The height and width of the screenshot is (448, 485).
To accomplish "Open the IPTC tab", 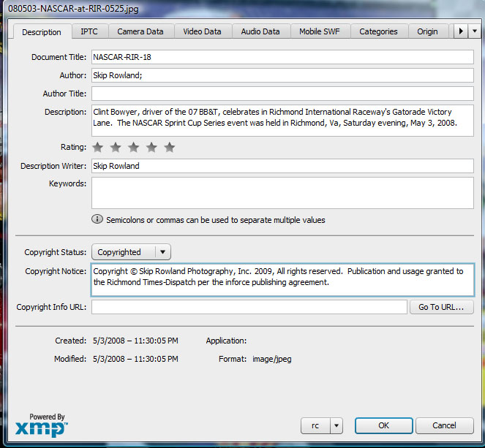I will 89,31.
